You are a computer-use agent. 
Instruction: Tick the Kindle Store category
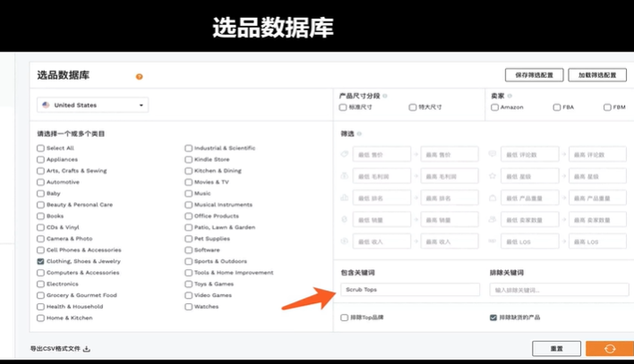188,159
